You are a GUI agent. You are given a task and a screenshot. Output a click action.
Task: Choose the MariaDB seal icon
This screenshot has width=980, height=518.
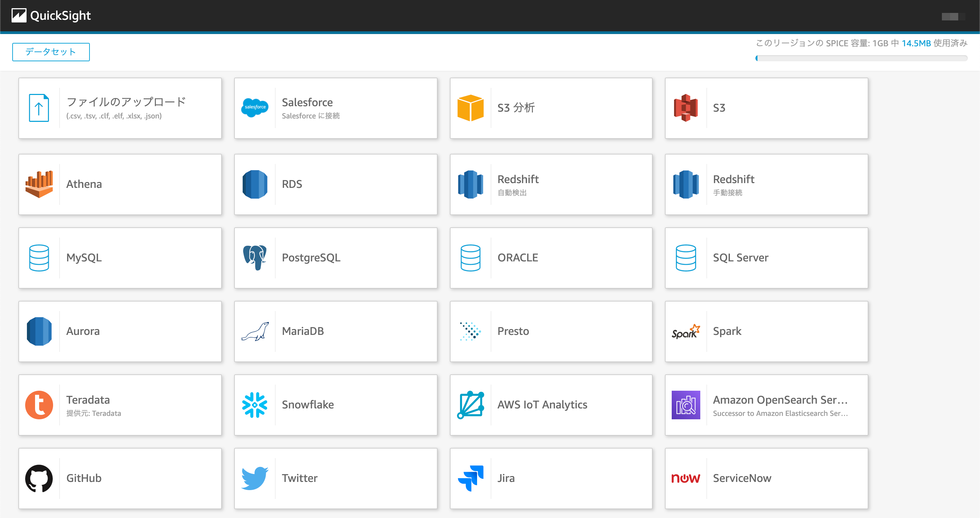coord(255,331)
